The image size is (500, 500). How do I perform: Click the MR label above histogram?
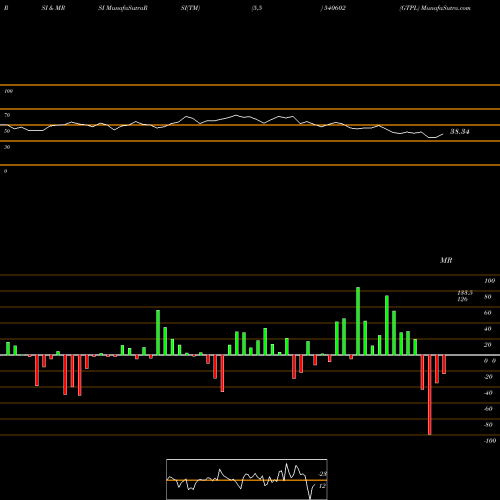(446, 260)
